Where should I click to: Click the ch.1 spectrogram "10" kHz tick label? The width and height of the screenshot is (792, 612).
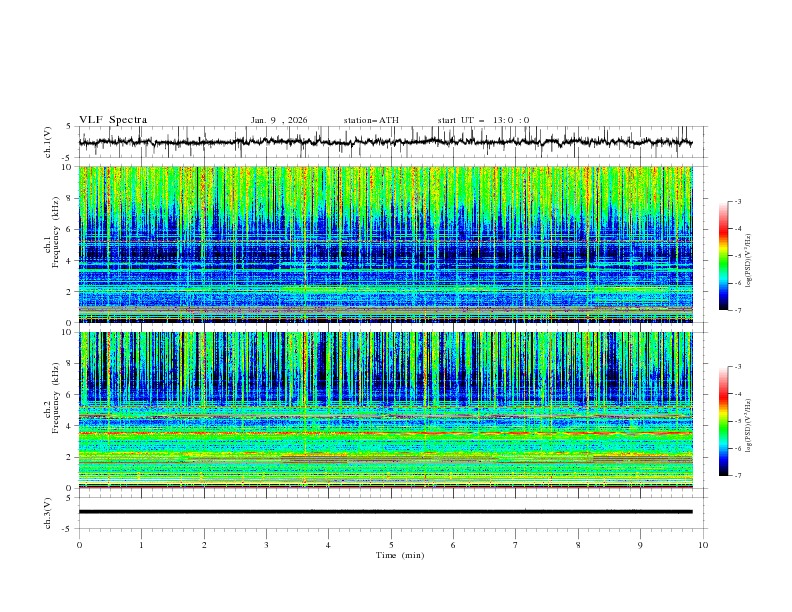tap(66, 167)
